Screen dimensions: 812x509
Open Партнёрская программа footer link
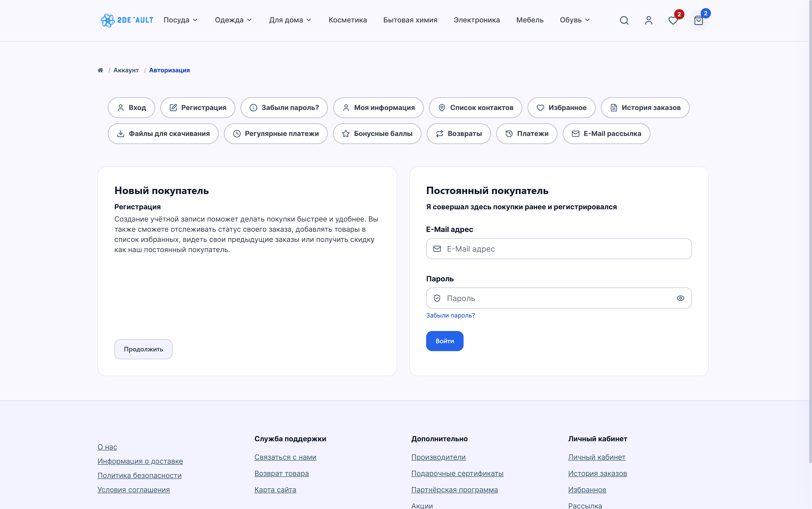point(454,489)
